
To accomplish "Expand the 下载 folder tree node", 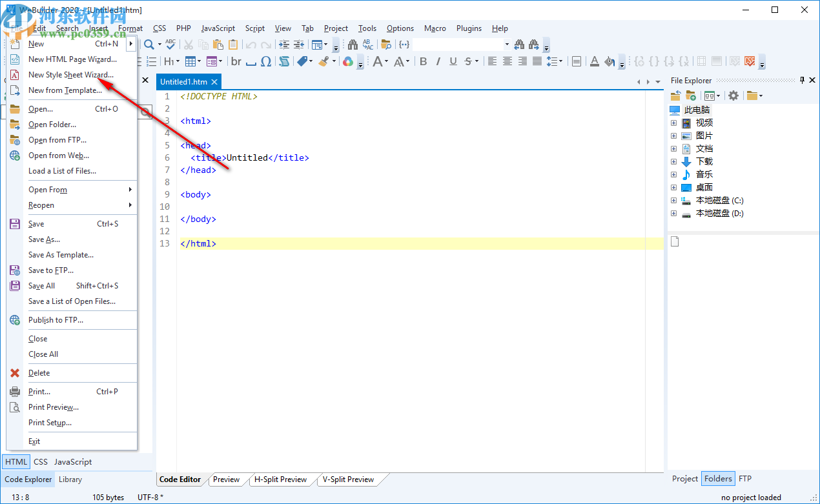I will coord(673,162).
